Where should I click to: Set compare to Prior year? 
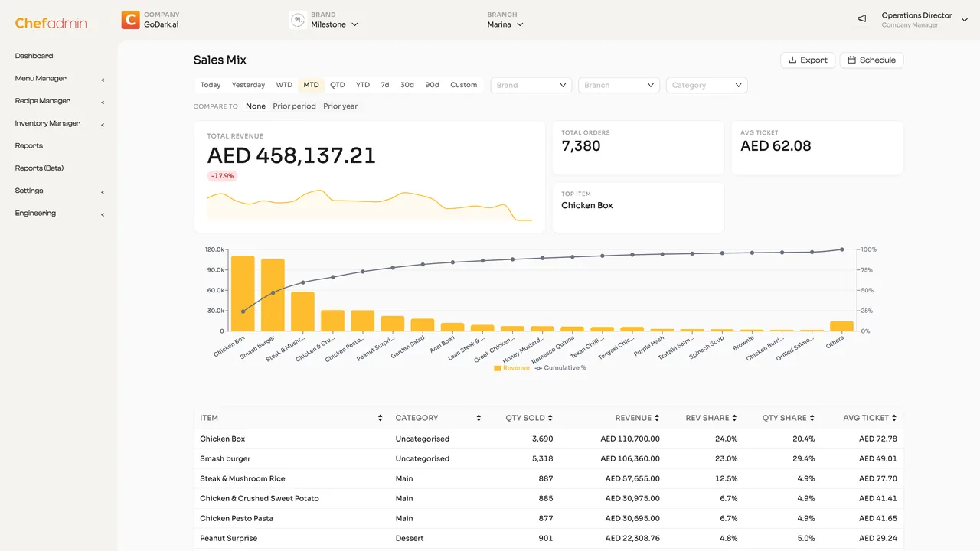point(341,106)
